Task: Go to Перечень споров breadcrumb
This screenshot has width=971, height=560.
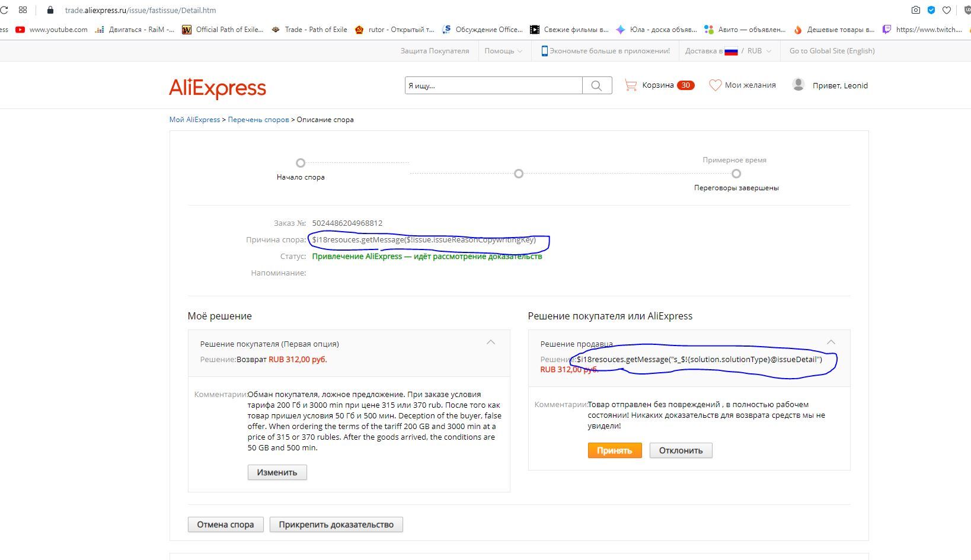Action: 258,120
